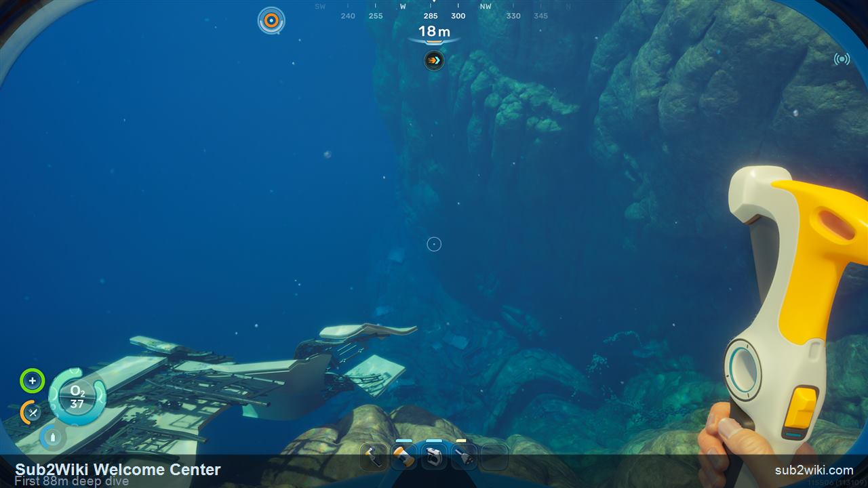
Task: Click compass heading 255
Action: (376, 16)
